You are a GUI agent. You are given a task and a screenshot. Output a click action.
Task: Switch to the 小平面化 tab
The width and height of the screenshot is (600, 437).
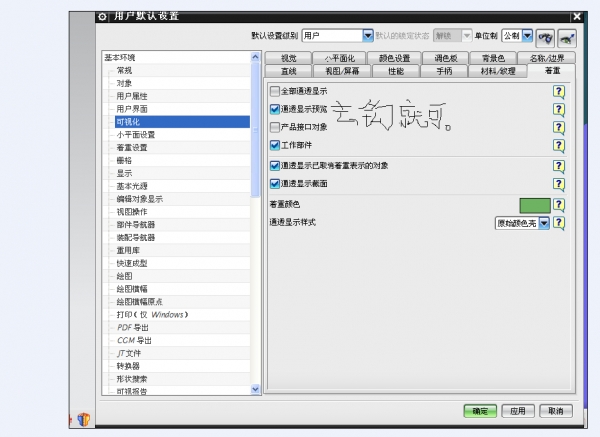[x=339, y=58]
